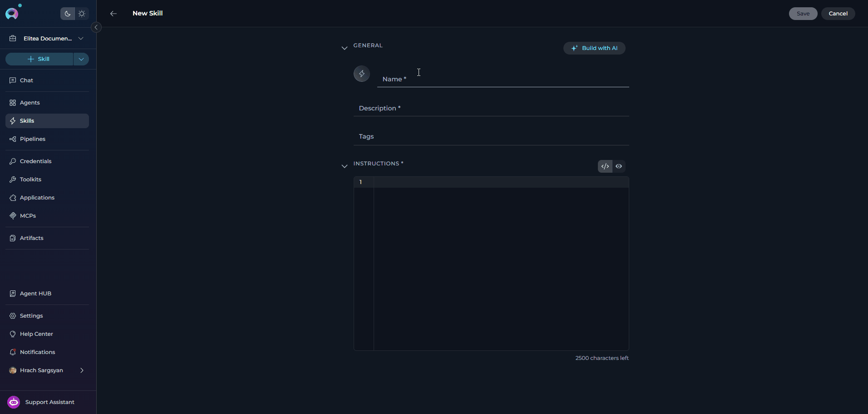
Task: Open Applications in sidebar
Action: [x=47, y=198]
